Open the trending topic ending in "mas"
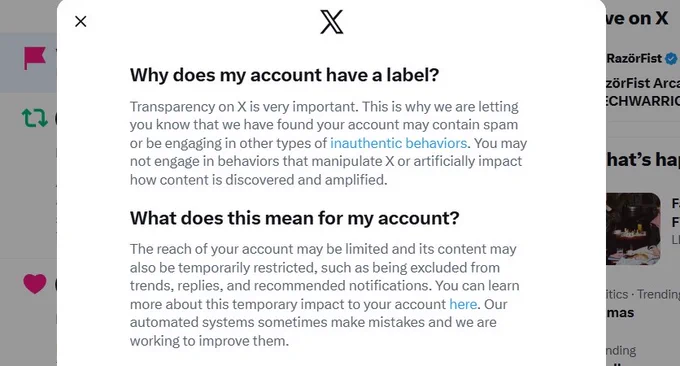 pyautogui.click(x=620, y=312)
